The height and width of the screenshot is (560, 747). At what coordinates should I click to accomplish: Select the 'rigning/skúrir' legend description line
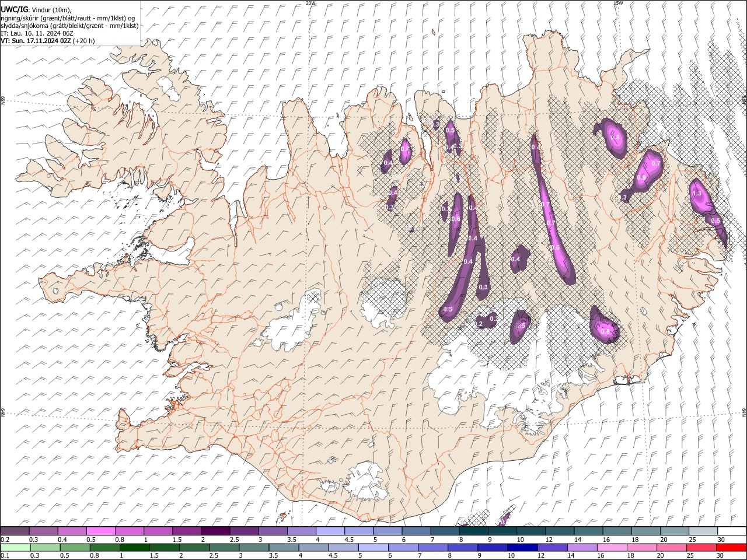[x=68, y=17]
